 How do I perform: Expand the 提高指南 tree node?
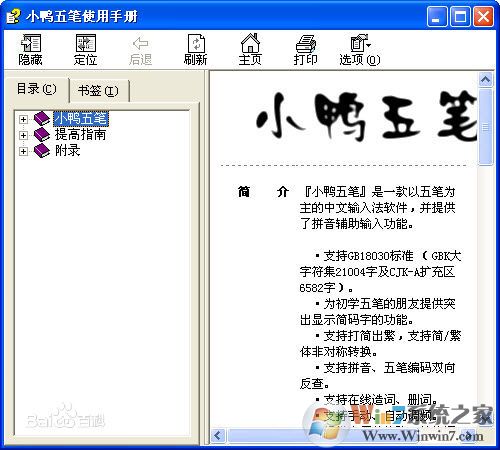pyautogui.click(x=23, y=135)
